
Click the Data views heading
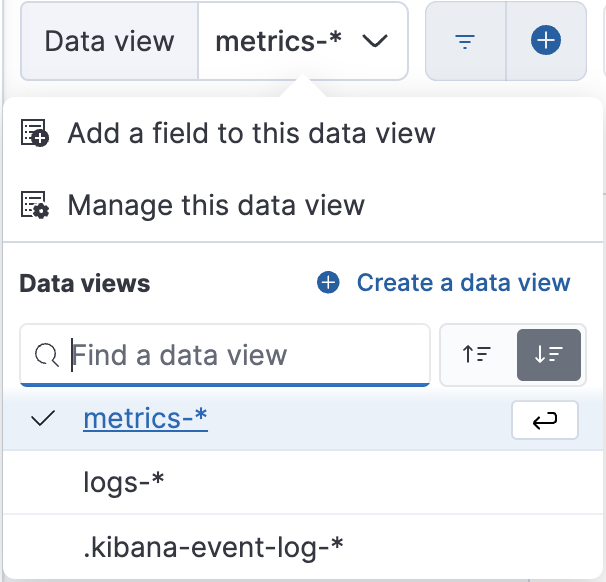tap(85, 283)
